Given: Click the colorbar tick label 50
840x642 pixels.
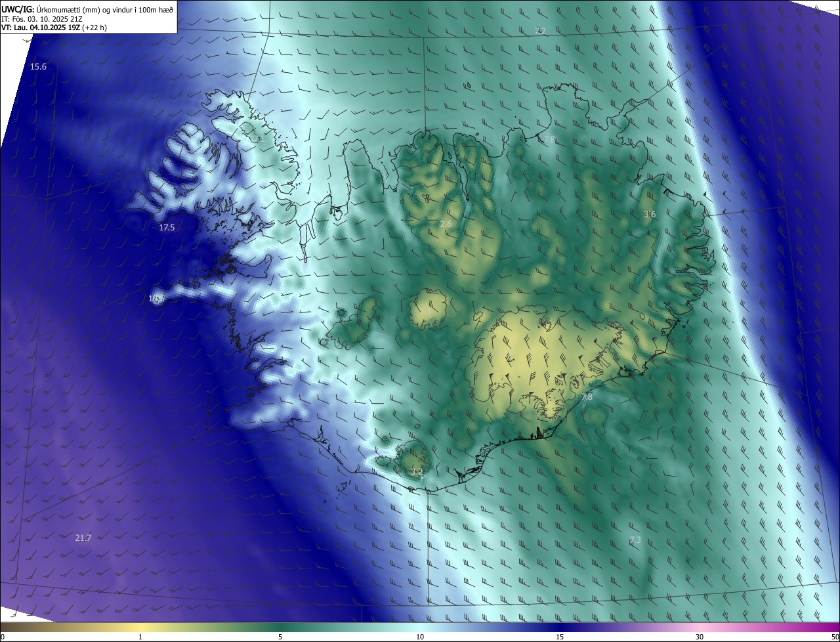Looking at the screenshot, I should tap(835, 637).
